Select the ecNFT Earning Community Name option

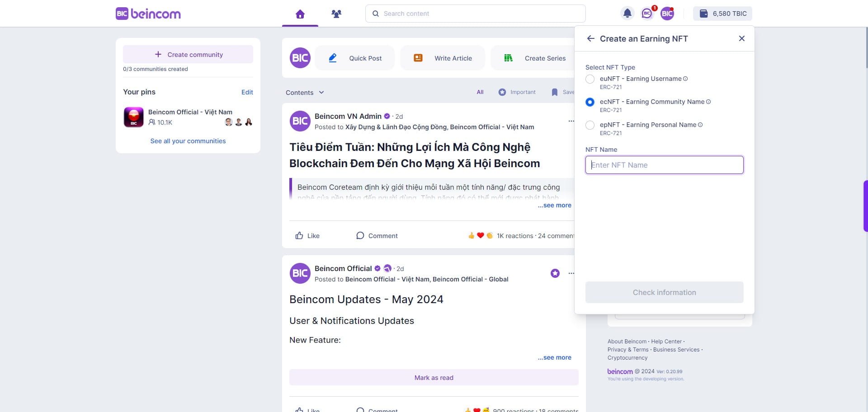[590, 102]
